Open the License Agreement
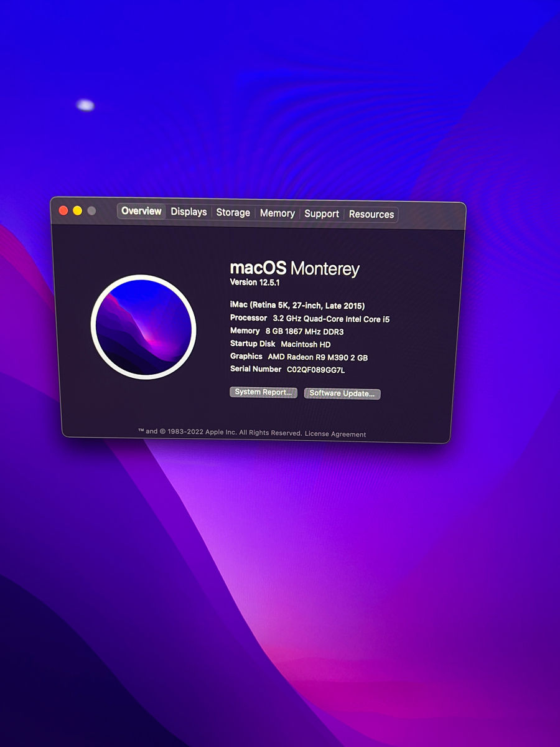Viewport: 560px width, 747px height. [x=341, y=433]
